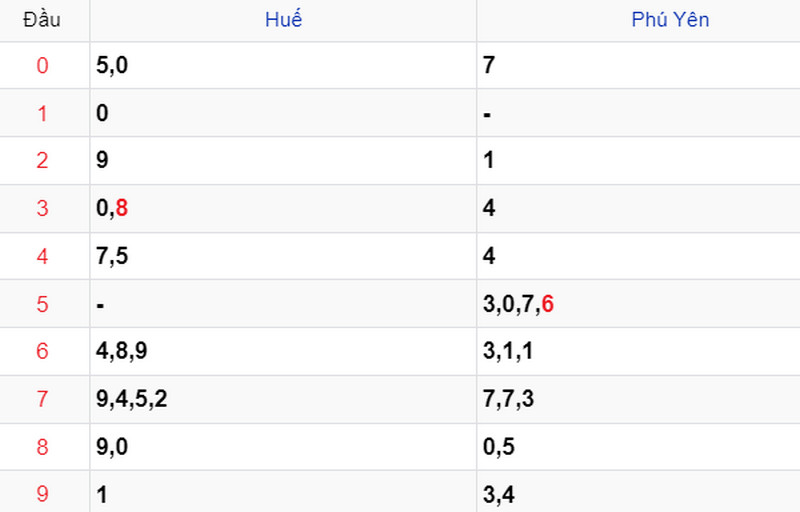800x512 pixels.
Task: Click Huế cell showing 9,0
Action: pos(283,447)
